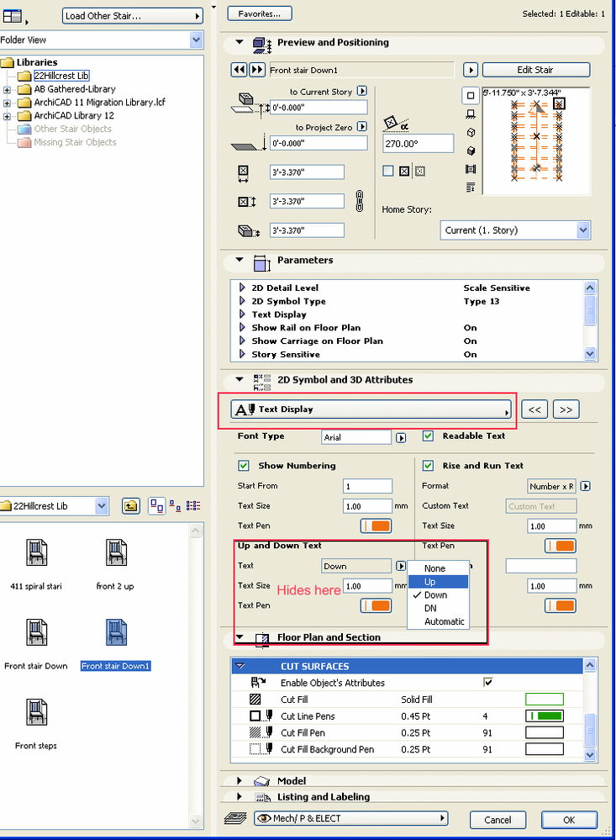This screenshot has width=616, height=840.
Task: Switch library browser to small icons view
Action: [x=175, y=505]
